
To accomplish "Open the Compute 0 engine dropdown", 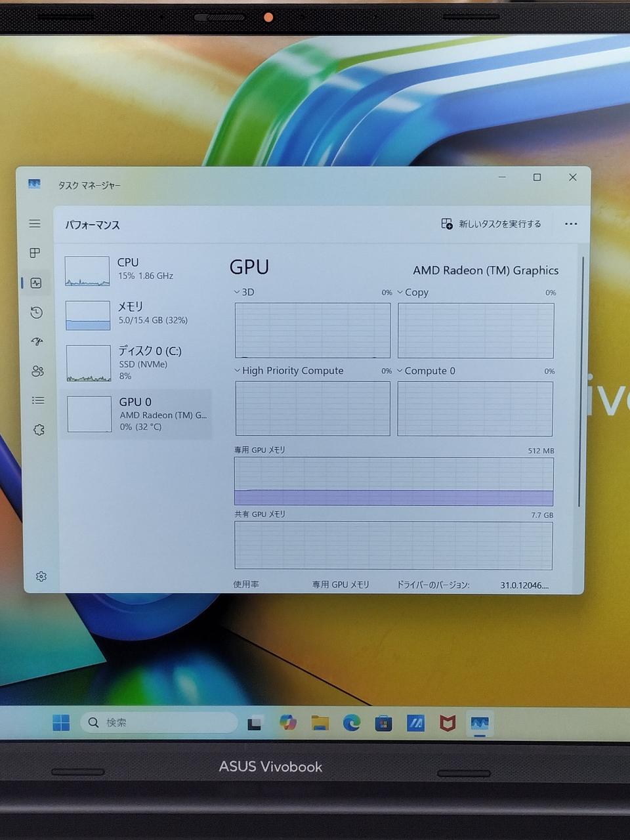I will point(426,371).
